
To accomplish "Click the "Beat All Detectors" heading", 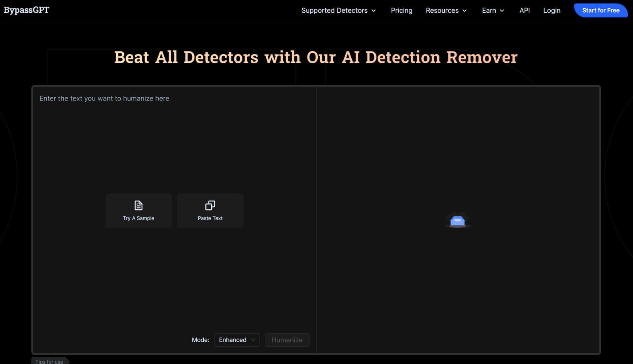I will pos(316,57).
